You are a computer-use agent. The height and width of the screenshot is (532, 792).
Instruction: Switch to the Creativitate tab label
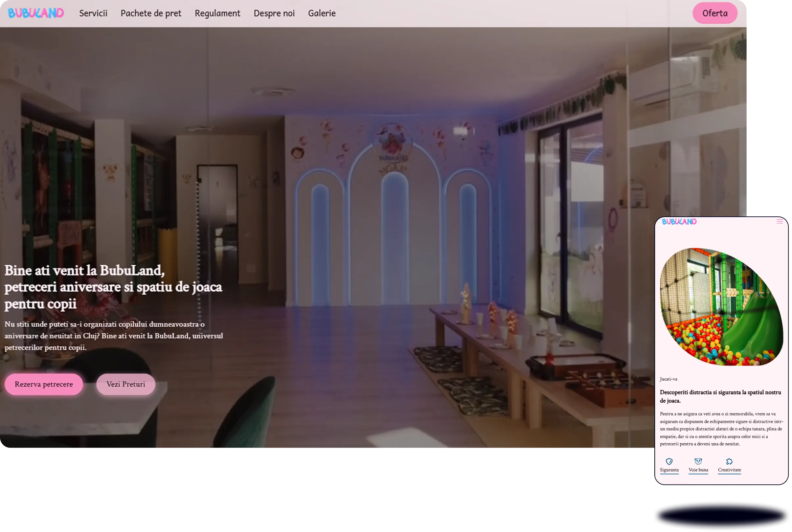click(729, 470)
